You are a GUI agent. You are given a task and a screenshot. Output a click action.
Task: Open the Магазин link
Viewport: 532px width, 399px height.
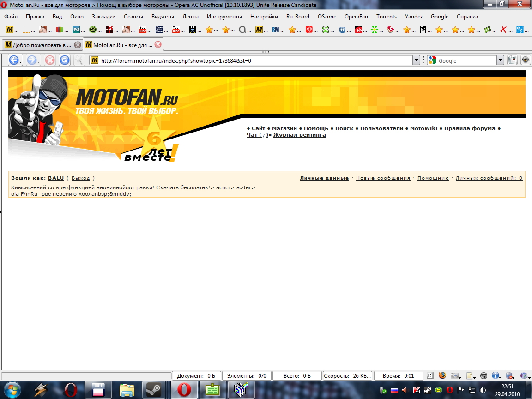click(284, 128)
